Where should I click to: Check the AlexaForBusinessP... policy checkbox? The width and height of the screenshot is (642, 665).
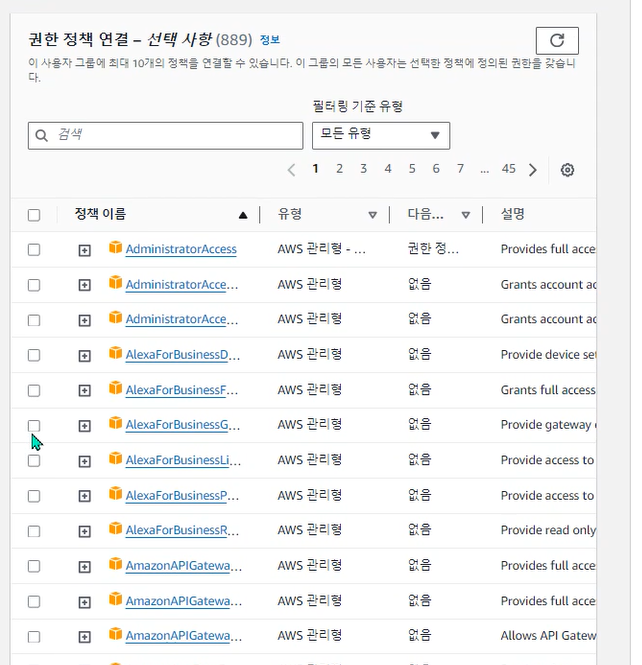tap(34, 496)
